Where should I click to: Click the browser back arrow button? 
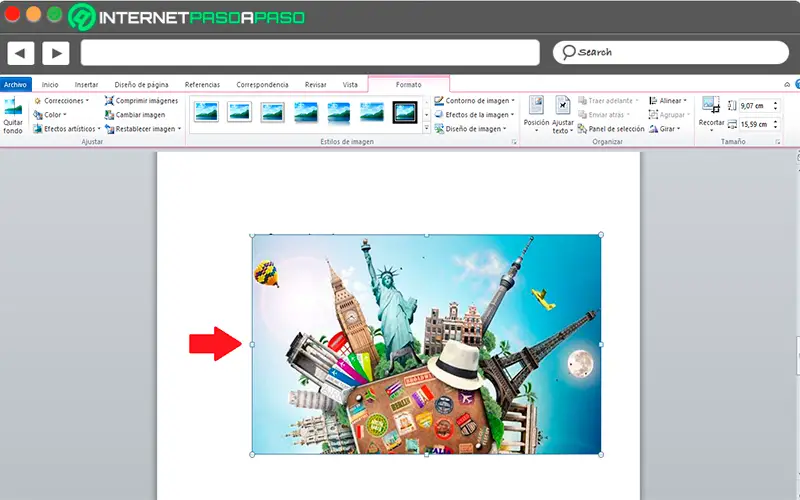[20, 53]
